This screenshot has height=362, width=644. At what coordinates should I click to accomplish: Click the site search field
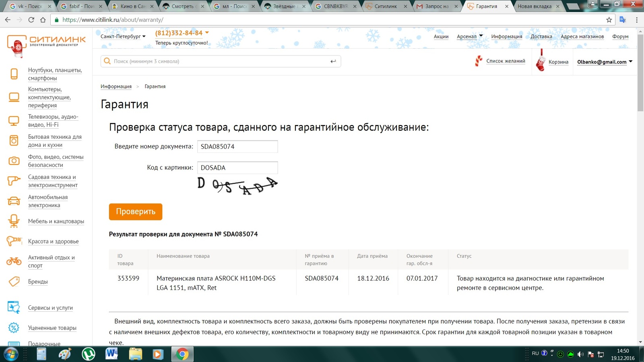(221, 61)
